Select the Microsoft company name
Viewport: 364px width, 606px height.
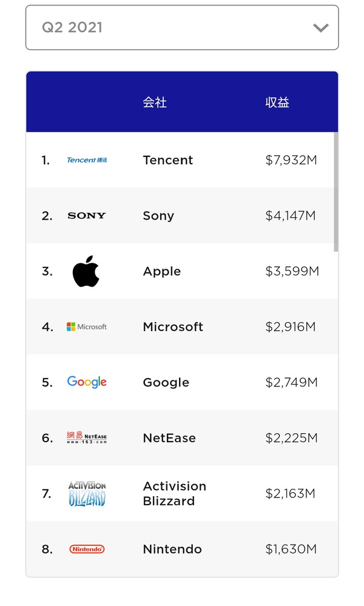tap(173, 327)
